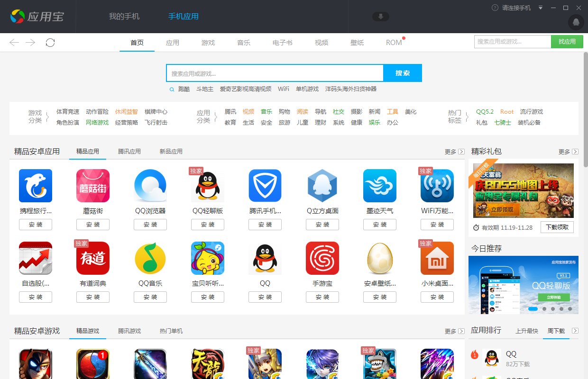Go forward with the right arrow
Viewport: 588px width, 379px height.
30,43
